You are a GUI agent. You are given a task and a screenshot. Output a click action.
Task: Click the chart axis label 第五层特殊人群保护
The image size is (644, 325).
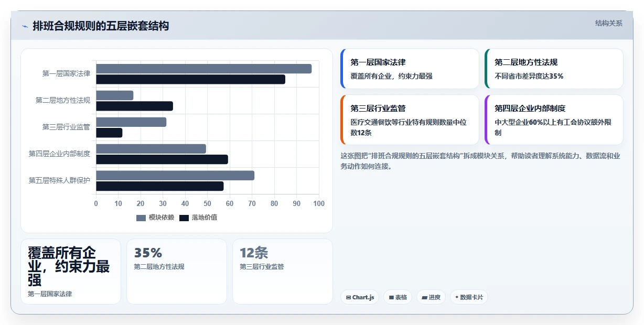[59, 181]
